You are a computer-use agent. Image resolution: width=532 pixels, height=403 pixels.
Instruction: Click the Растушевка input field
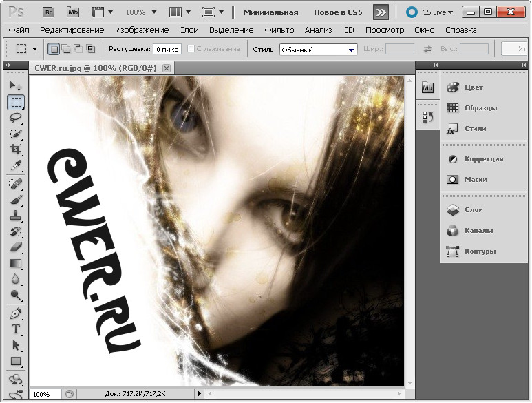coord(167,49)
